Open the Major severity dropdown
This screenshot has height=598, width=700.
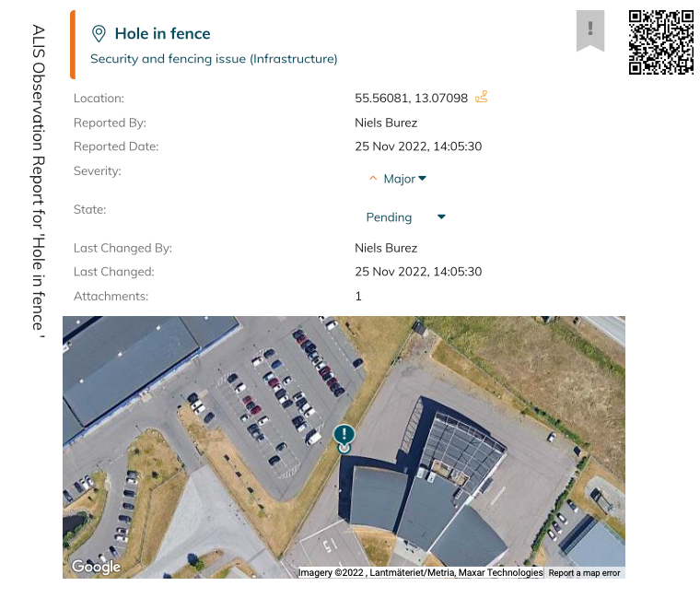tap(399, 179)
